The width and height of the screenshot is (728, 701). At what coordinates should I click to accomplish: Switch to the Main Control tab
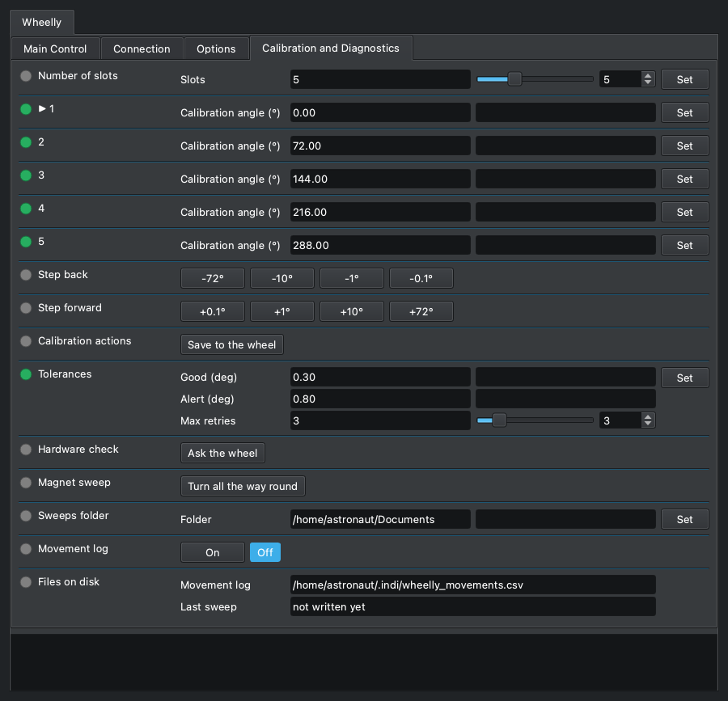[x=55, y=49]
